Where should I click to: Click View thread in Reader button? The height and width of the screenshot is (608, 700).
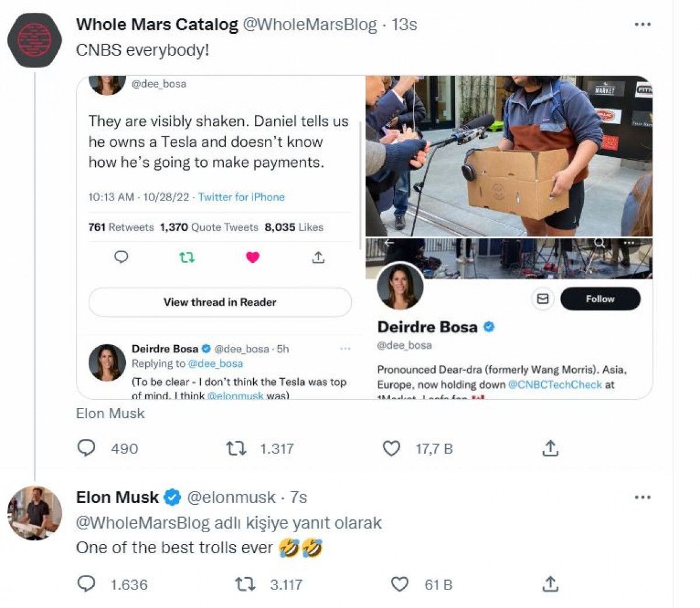point(220,302)
